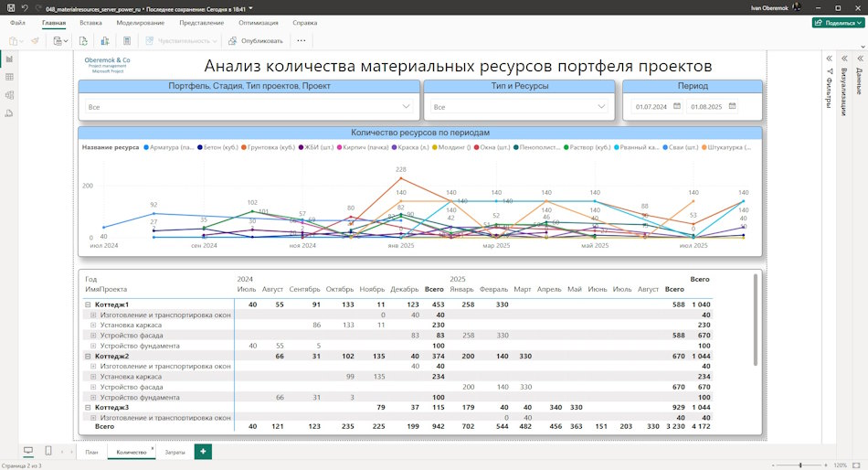
Task: Click the Краска (л.) legend entry
Action: click(x=410, y=147)
